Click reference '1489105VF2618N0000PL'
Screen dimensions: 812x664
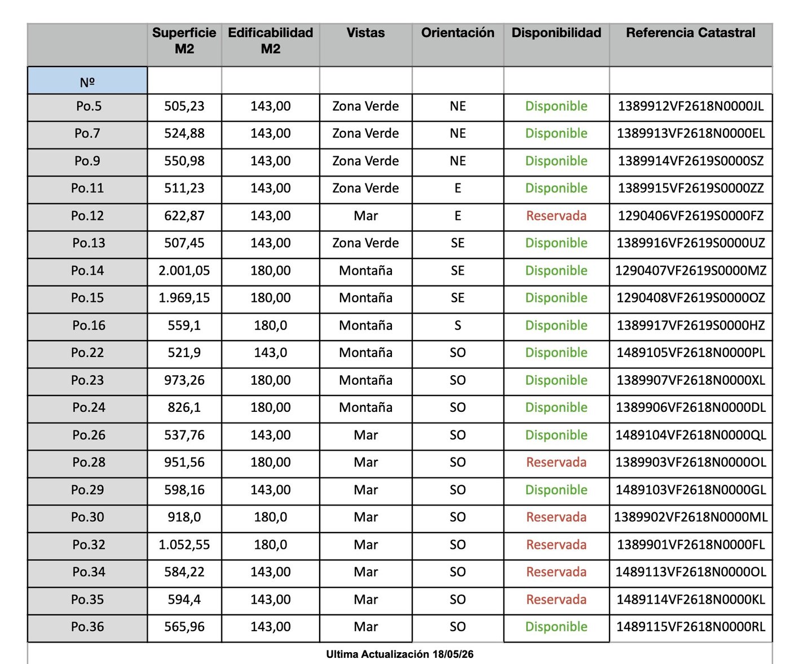point(691,352)
